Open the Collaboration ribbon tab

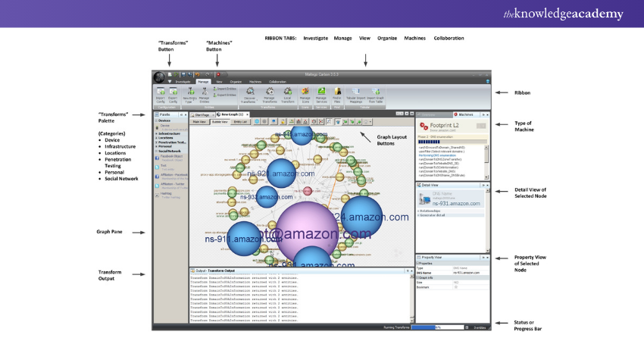tap(277, 82)
